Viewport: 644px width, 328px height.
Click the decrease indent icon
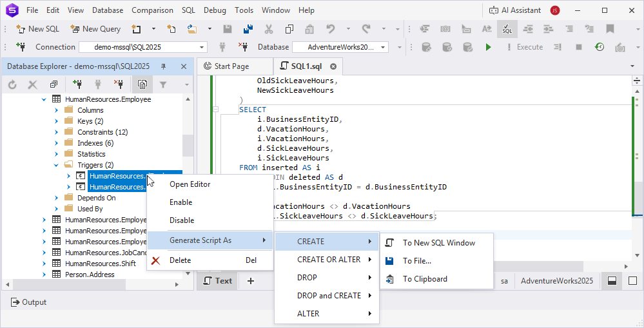click(528, 29)
